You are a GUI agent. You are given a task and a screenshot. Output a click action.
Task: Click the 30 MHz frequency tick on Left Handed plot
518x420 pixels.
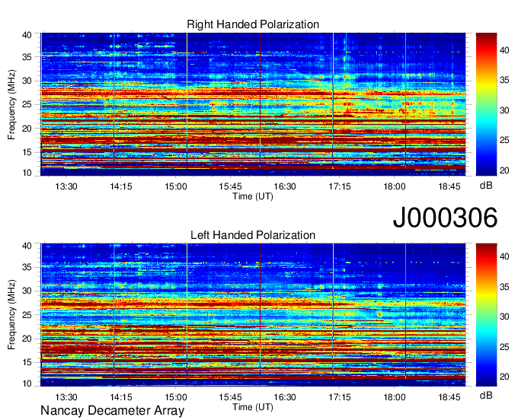pos(27,291)
